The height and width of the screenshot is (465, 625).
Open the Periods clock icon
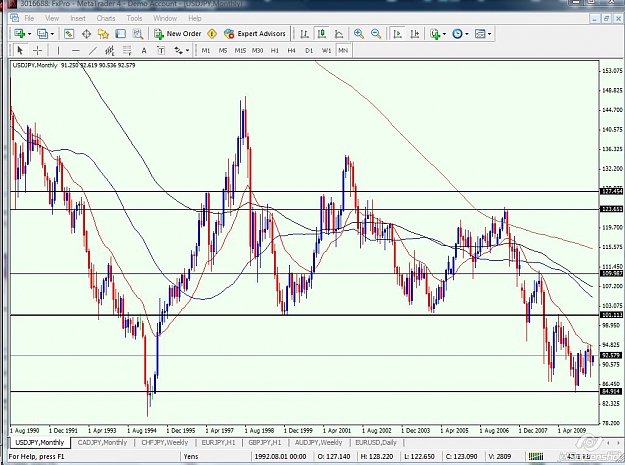tap(457, 34)
